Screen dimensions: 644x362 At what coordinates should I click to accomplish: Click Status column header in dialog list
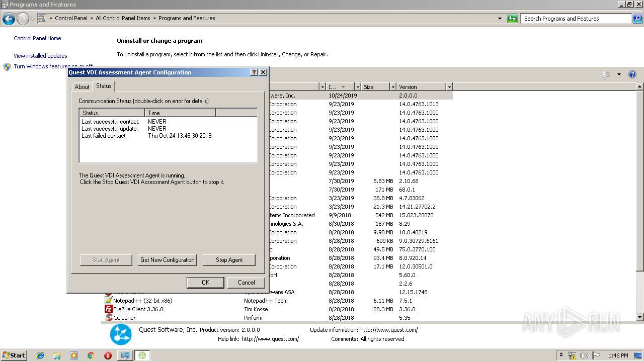click(x=112, y=113)
